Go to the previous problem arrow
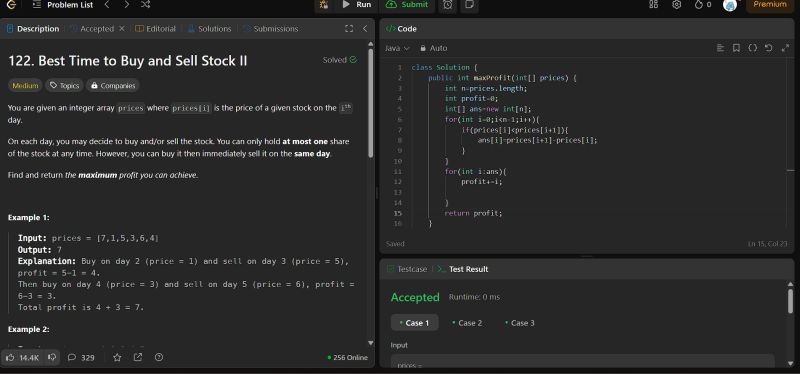800x374 pixels. (x=107, y=5)
